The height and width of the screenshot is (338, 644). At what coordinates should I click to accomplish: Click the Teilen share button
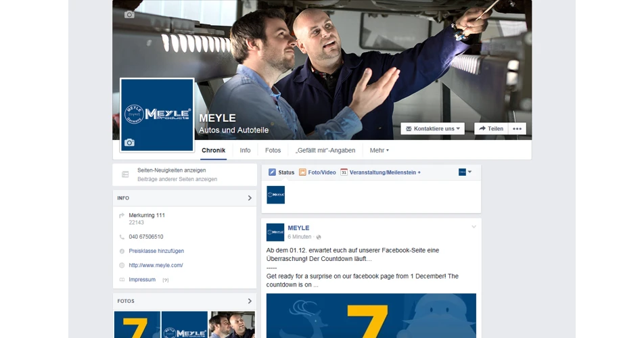(491, 128)
